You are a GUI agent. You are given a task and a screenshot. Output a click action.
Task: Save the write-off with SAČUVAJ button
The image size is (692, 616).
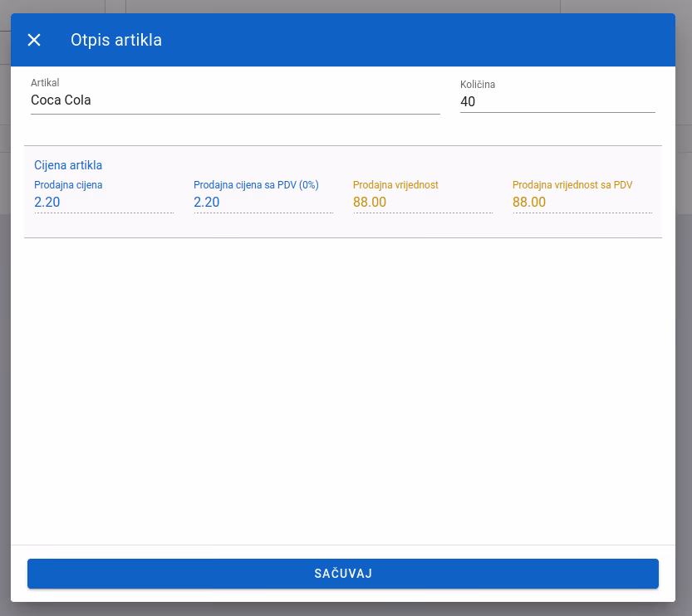(343, 573)
